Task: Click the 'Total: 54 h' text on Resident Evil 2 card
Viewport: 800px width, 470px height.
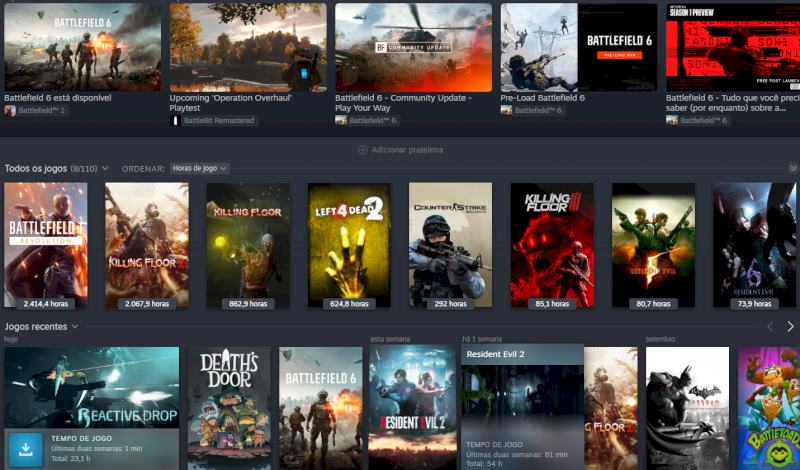Action: tap(484, 464)
